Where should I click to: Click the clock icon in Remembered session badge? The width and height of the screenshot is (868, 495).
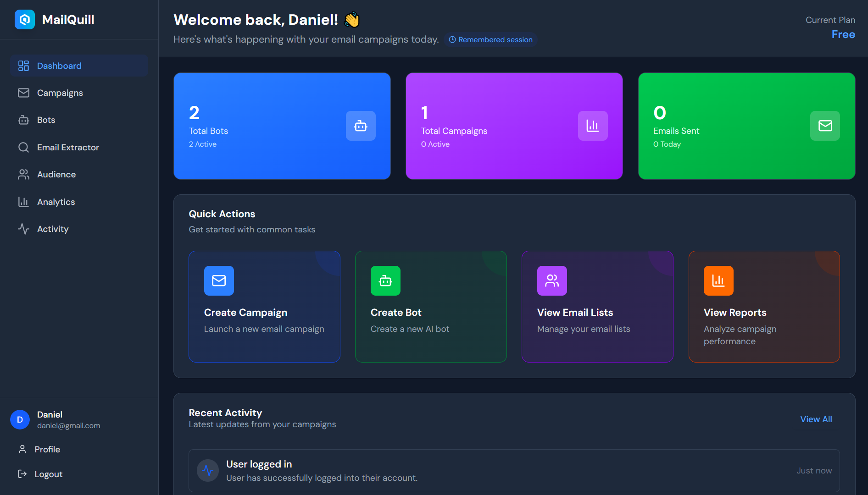click(x=452, y=40)
